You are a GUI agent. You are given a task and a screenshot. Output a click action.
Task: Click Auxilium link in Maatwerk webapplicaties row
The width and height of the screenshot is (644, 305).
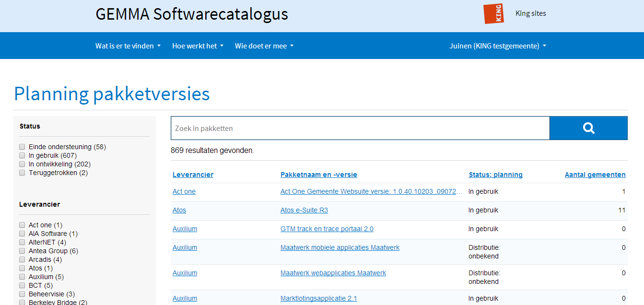[185, 273]
